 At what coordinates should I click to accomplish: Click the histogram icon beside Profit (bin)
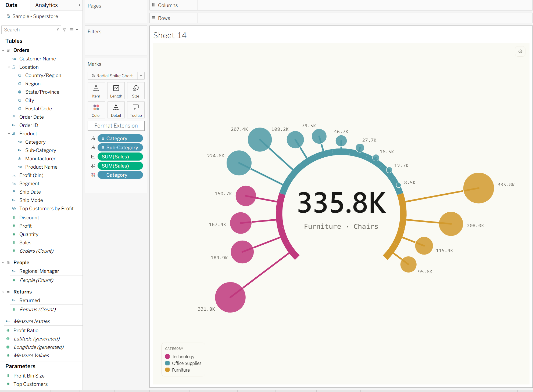14,175
